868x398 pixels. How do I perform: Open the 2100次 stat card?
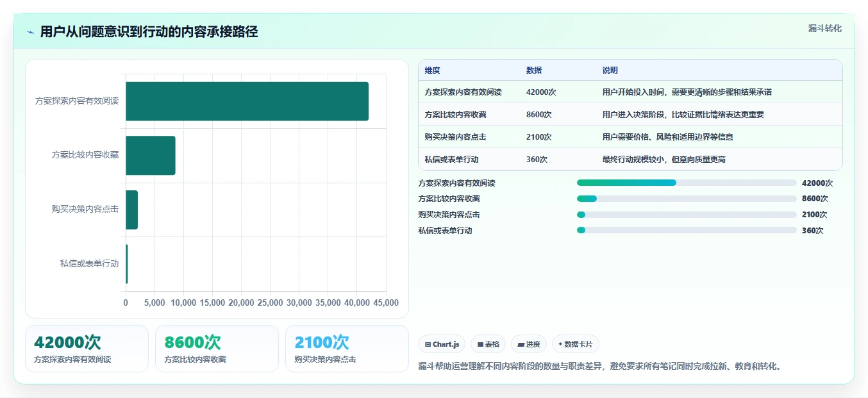tap(347, 349)
